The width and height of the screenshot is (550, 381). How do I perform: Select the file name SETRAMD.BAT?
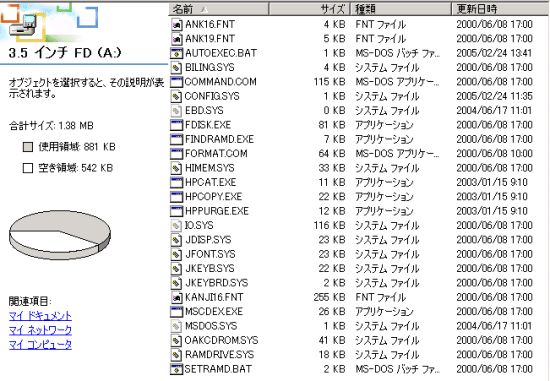pyautogui.click(x=218, y=369)
